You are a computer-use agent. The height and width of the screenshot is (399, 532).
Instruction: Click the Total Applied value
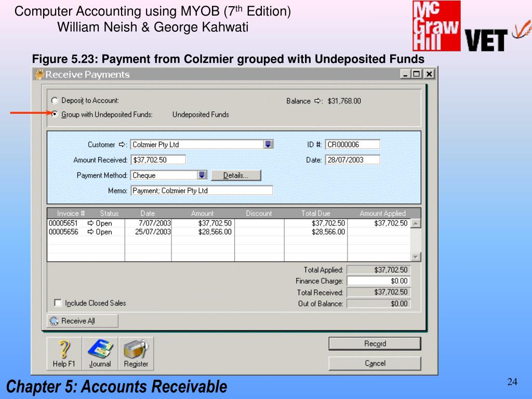(378, 270)
